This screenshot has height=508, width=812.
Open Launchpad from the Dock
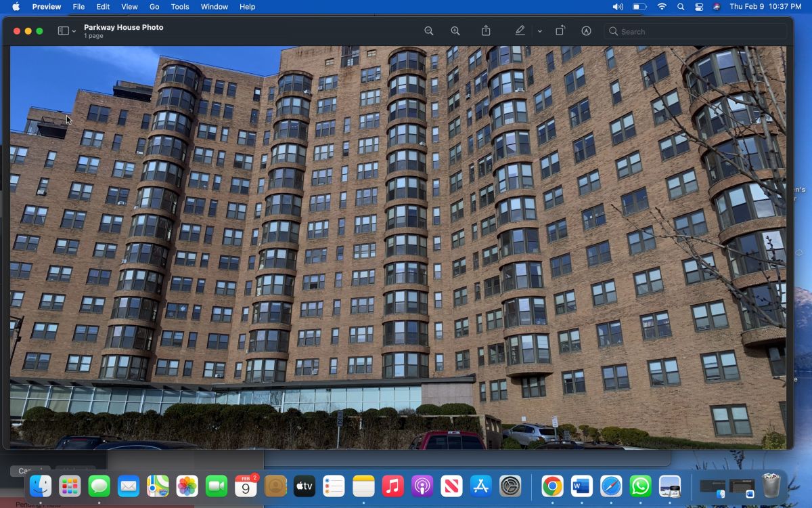click(x=70, y=486)
